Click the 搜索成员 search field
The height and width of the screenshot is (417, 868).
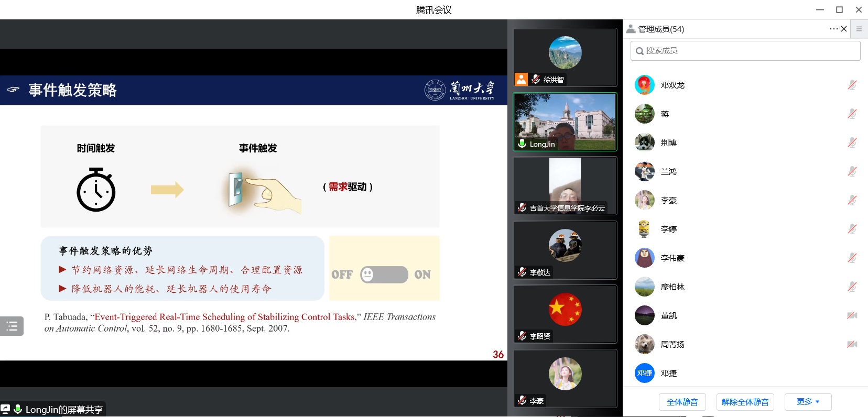coord(745,51)
